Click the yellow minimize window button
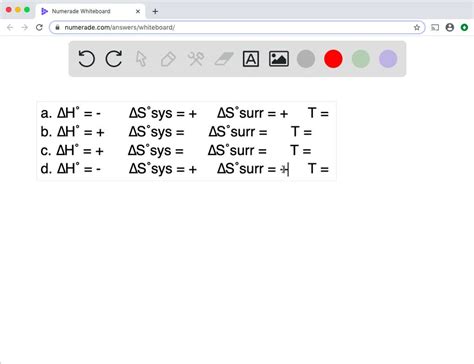474x364 pixels. pyautogui.click(x=18, y=10)
